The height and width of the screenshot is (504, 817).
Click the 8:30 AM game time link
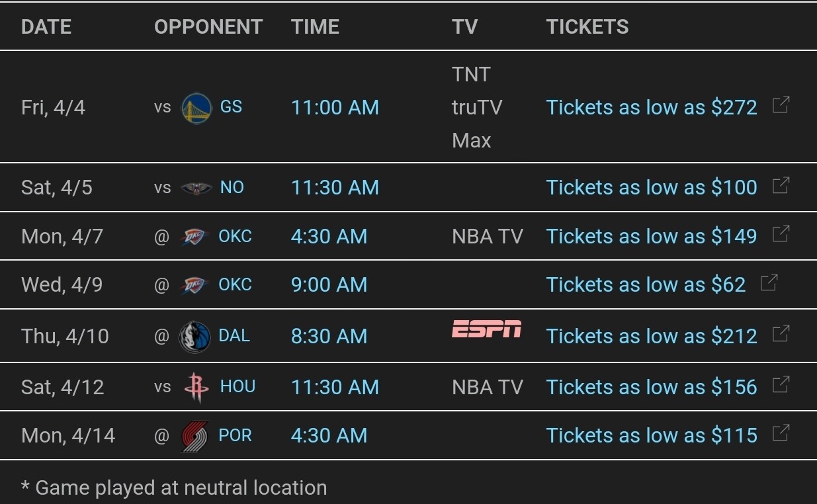[x=329, y=337]
